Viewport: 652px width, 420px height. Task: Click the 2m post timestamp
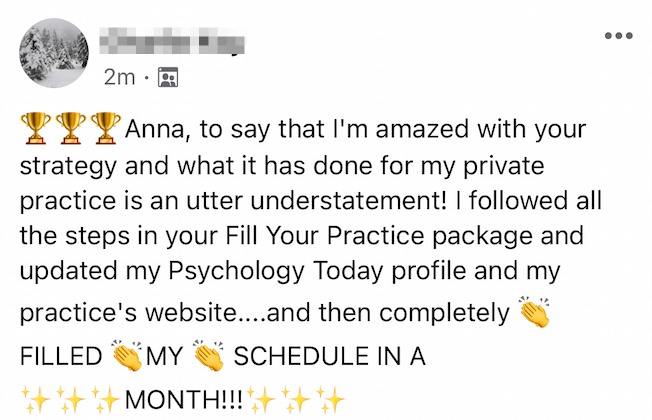pyautogui.click(x=117, y=76)
